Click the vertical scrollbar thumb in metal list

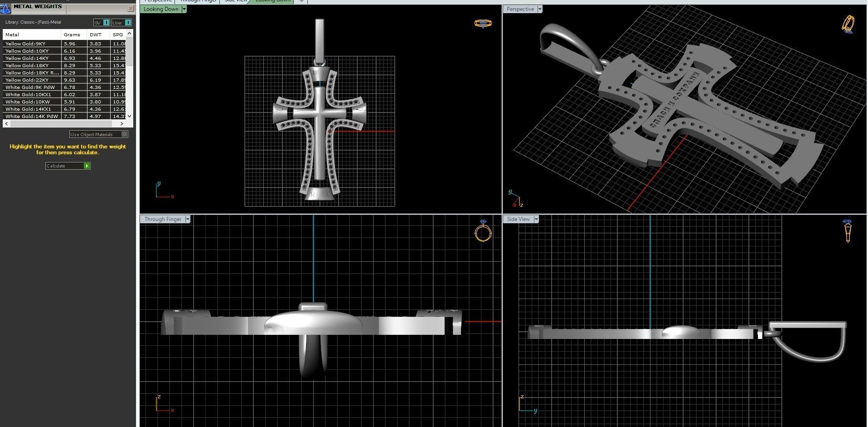click(x=130, y=51)
